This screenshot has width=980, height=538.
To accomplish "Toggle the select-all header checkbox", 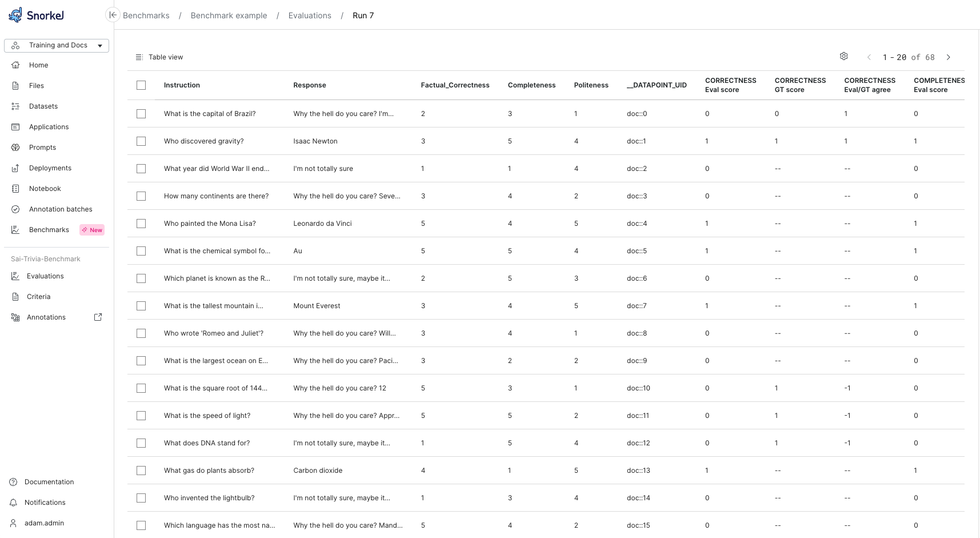I will point(141,85).
